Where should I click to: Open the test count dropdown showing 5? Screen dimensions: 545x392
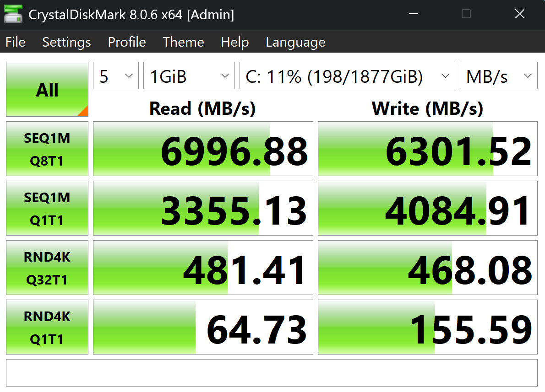116,76
